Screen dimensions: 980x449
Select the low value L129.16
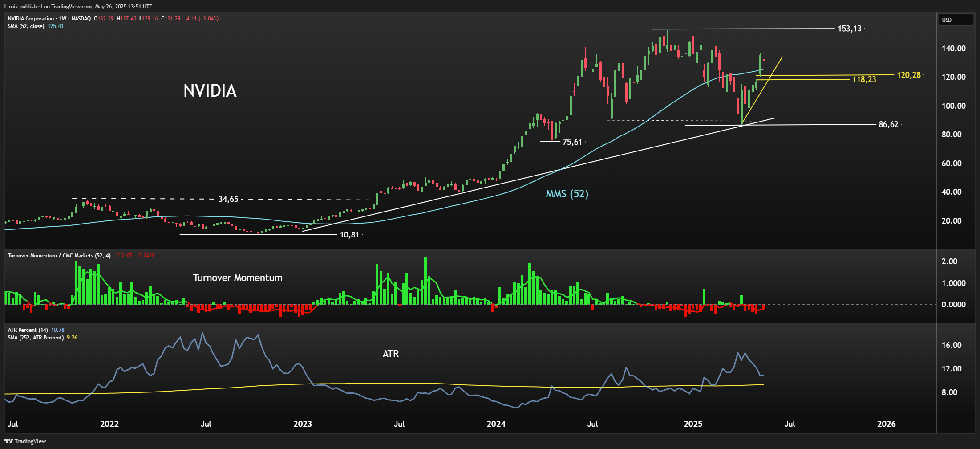pyautogui.click(x=149, y=19)
